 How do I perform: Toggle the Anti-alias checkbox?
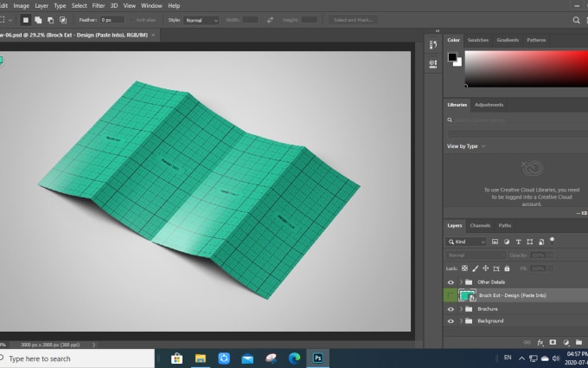tap(133, 20)
